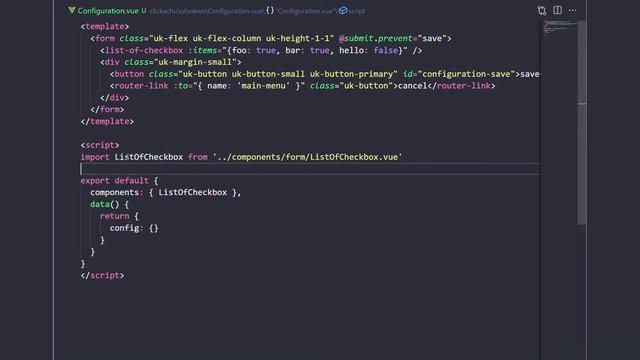This screenshot has width=640, height=360.
Task: Click the 'config: {}' property
Action: (134, 228)
